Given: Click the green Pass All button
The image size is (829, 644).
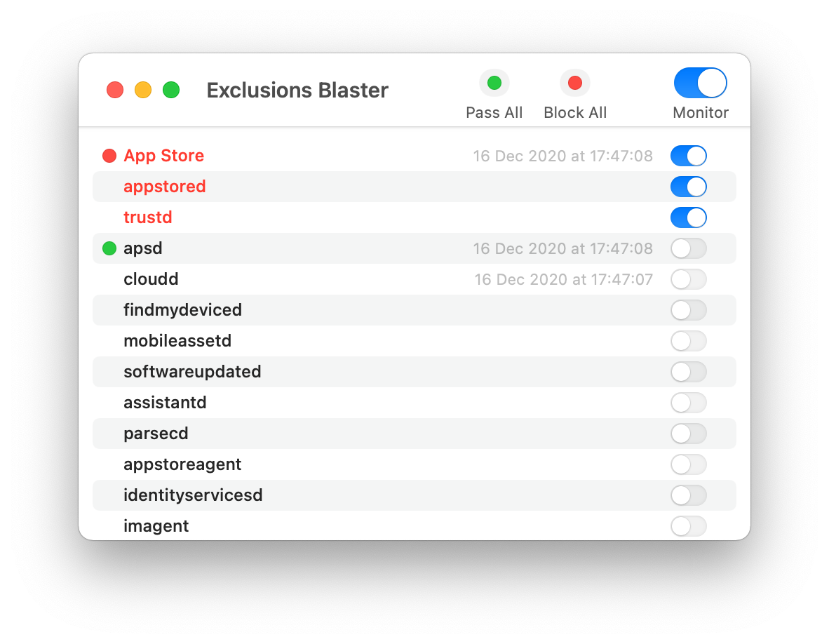Looking at the screenshot, I should click(494, 83).
